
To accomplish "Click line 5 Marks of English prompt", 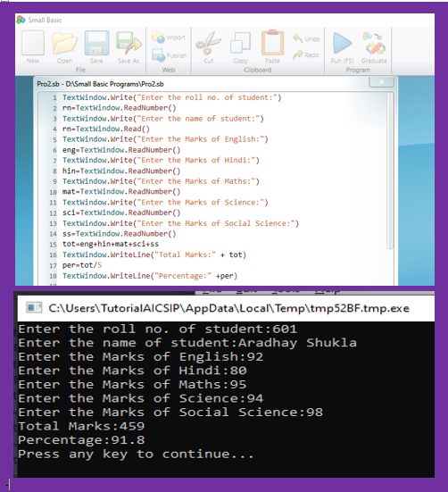I will (x=165, y=139).
